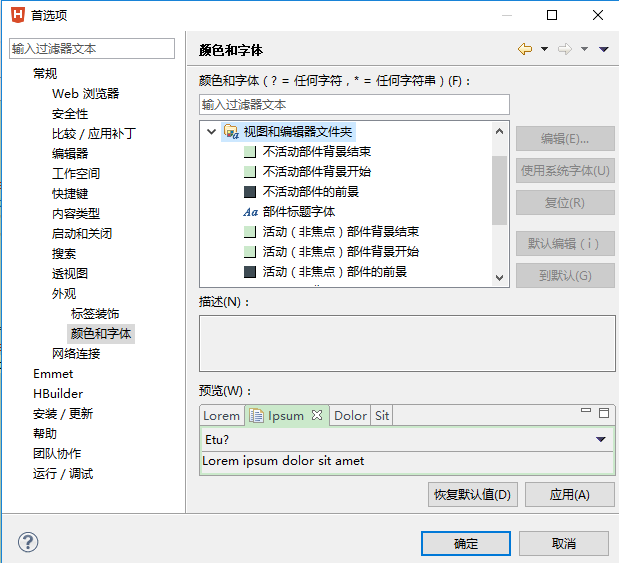Click the Ipsum tab document icon
The height and width of the screenshot is (563, 619).
click(x=257, y=415)
